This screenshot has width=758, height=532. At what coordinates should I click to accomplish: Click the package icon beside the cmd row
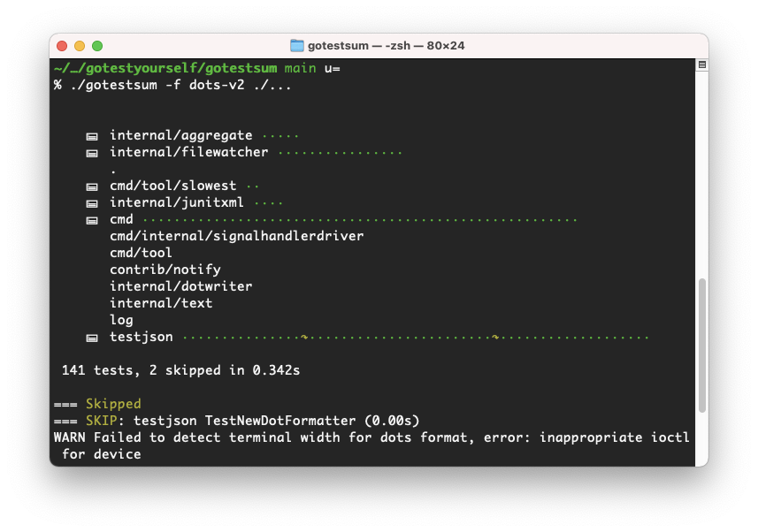92,220
